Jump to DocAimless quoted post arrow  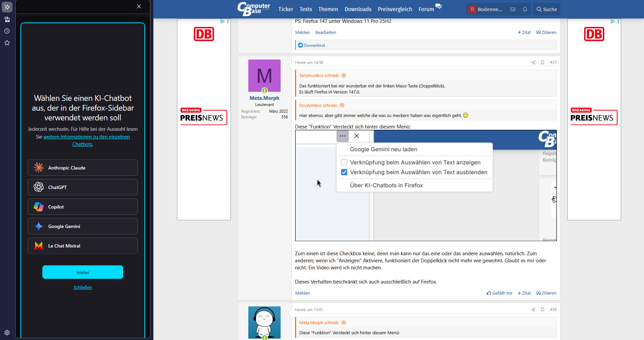pos(342,105)
